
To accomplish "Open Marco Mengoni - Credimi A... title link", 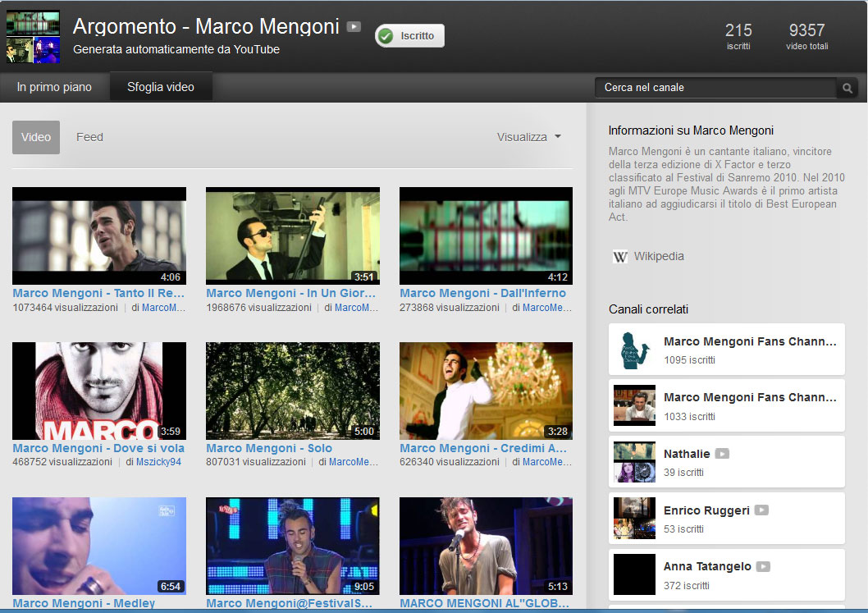I will 483,448.
